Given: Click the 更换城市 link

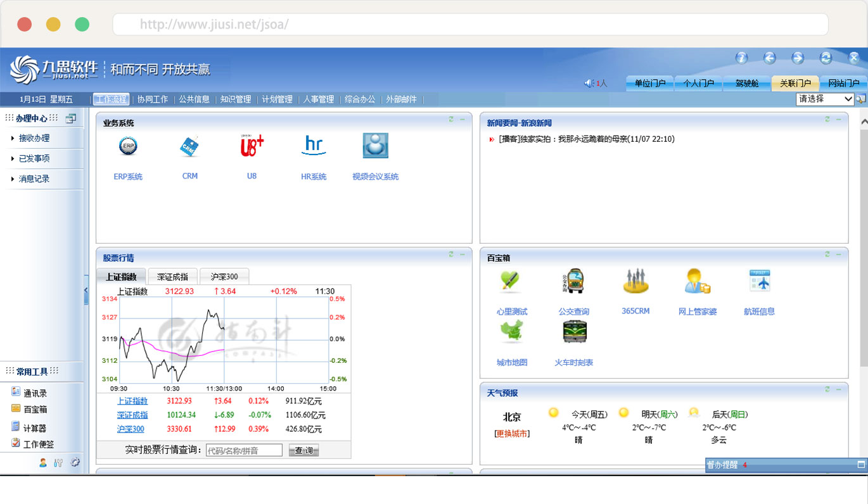Looking at the screenshot, I should (x=512, y=434).
